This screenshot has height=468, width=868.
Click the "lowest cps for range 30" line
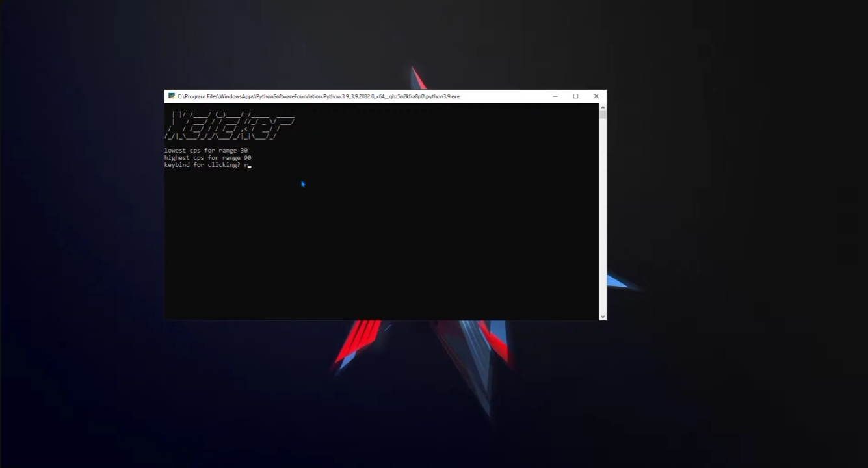pos(206,151)
